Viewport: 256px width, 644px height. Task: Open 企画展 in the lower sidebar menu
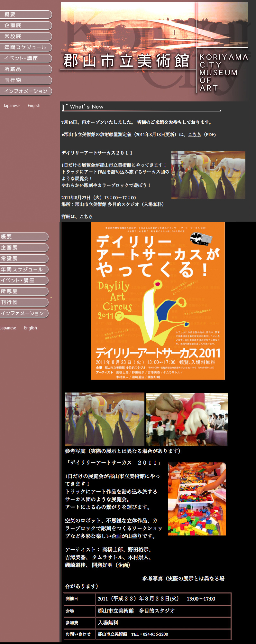pyautogui.click(x=24, y=248)
